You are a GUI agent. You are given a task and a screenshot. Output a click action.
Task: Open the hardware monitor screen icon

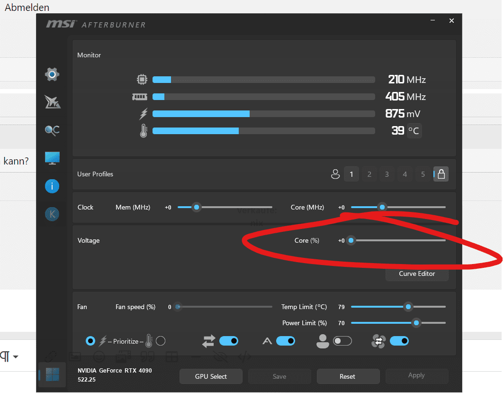(52, 158)
